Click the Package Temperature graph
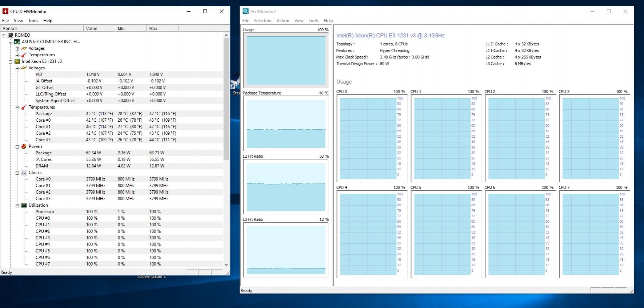 [286, 123]
